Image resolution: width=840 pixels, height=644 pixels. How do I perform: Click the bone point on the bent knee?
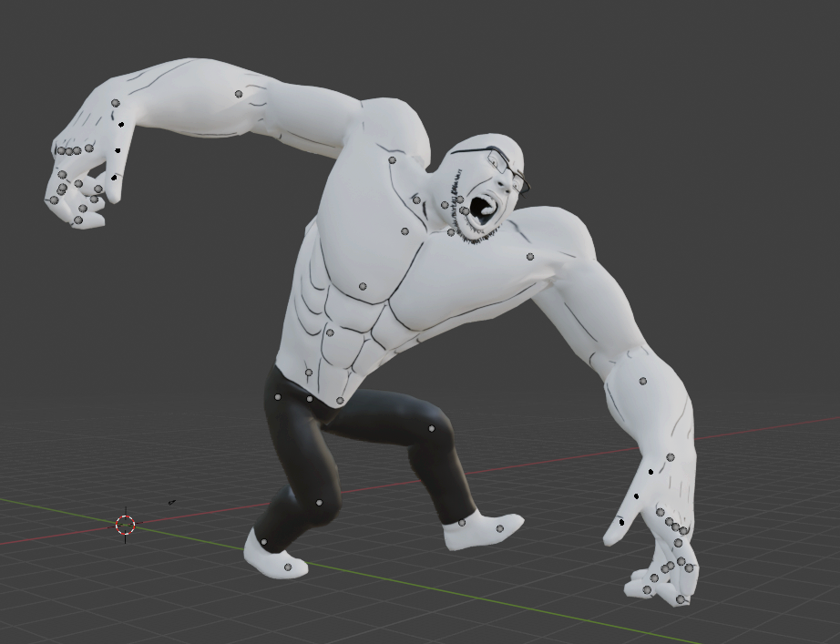point(319,502)
